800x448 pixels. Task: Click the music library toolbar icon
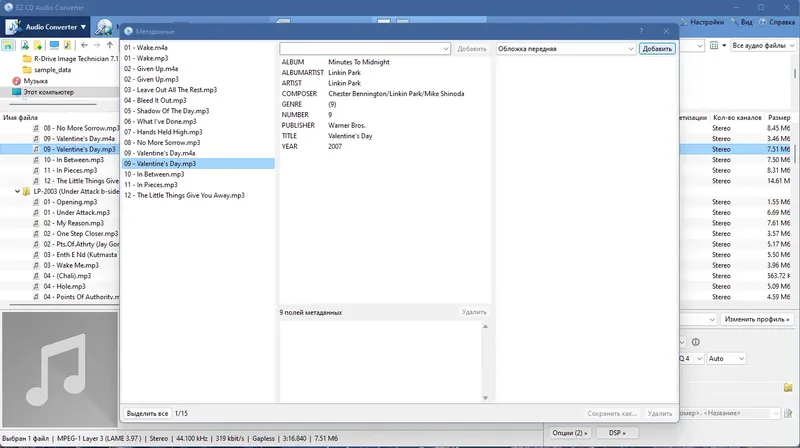(x=67, y=45)
